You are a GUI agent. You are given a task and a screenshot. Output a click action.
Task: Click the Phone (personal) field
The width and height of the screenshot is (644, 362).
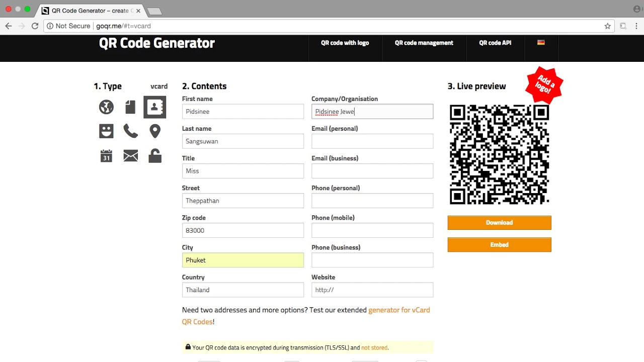tap(372, 201)
